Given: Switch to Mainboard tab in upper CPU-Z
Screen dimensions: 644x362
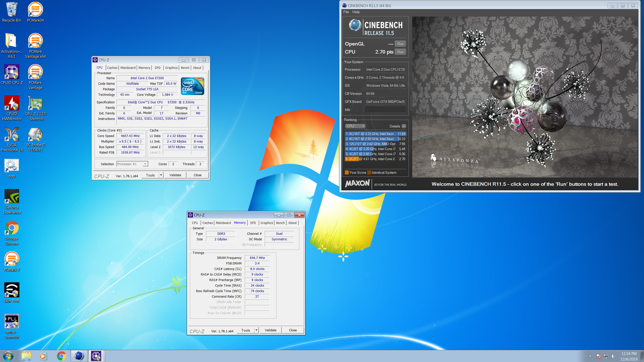Looking at the screenshot, I should pyautogui.click(x=128, y=68).
